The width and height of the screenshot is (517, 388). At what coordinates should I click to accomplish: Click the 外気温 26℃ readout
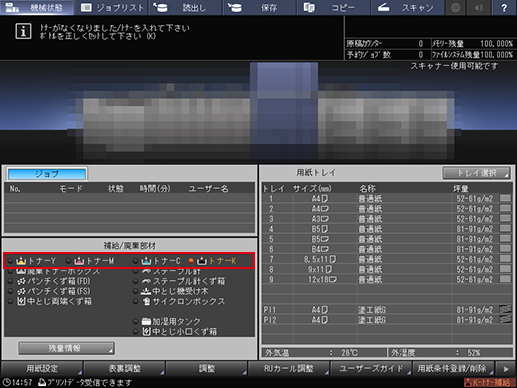(325, 353)
